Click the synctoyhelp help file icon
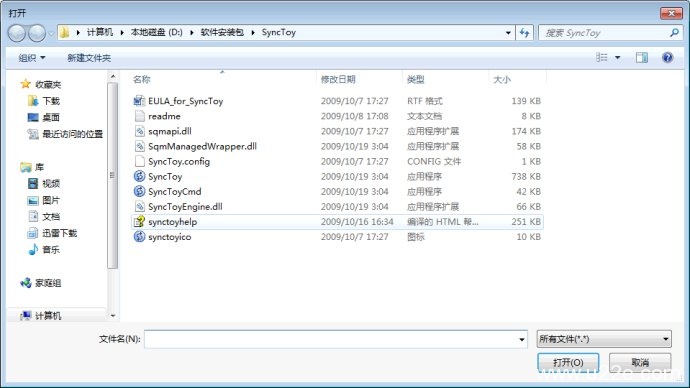This screenshot has height=388, width=690. (139, 221)
